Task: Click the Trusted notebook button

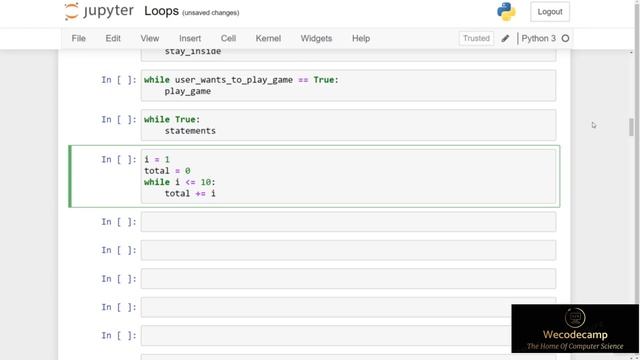Action: [x=476, y=38]
